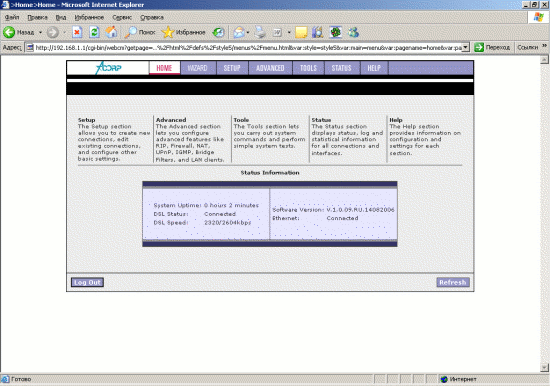Open the Справка menu
Viewport: 550px width, 386px height.
pos(152,17)
